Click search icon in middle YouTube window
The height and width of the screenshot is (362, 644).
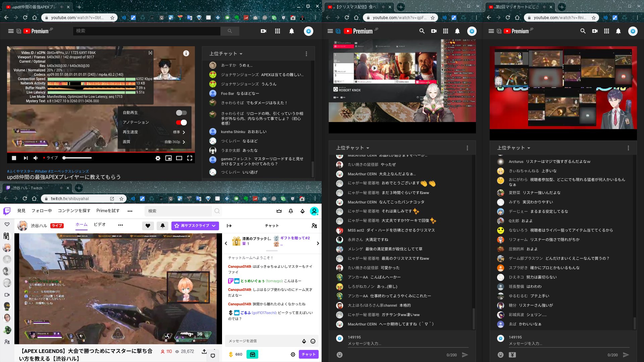422,31
